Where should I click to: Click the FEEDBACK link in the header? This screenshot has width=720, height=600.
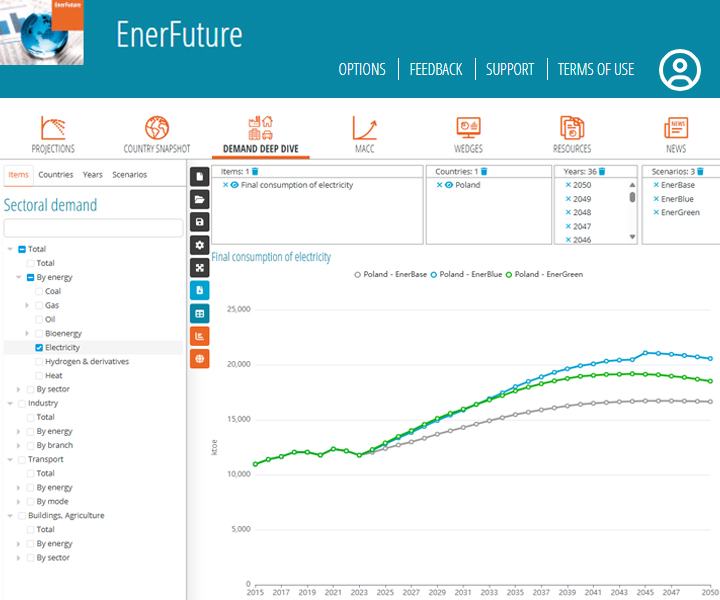point(436,69)
